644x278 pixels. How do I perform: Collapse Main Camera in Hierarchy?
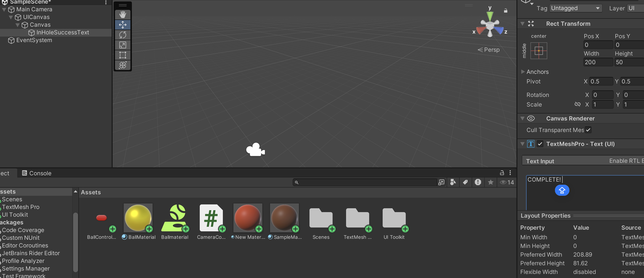[x=4, y=9]
